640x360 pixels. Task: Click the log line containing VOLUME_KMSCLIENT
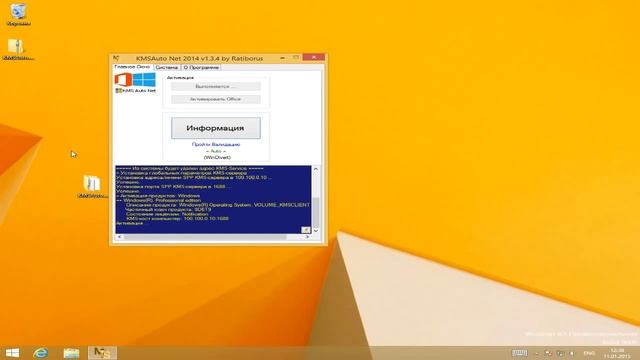point(218,205)
